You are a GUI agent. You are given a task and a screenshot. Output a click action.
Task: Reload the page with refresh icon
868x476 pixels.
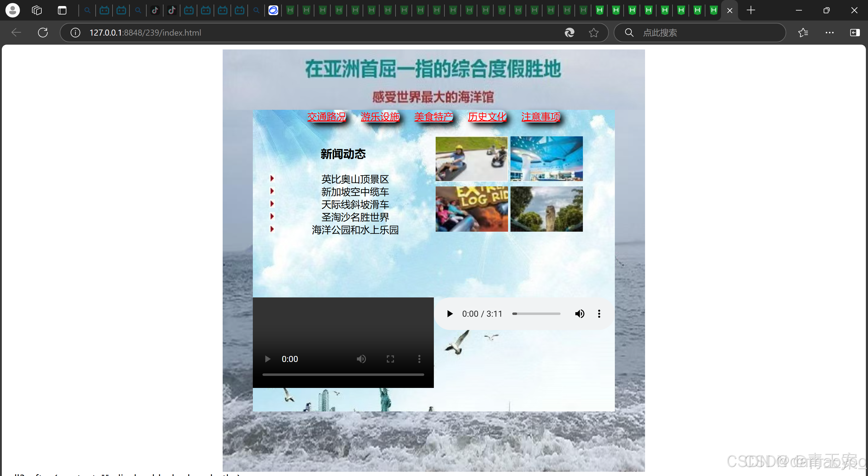pyautogui.click(x=43, y=33)
